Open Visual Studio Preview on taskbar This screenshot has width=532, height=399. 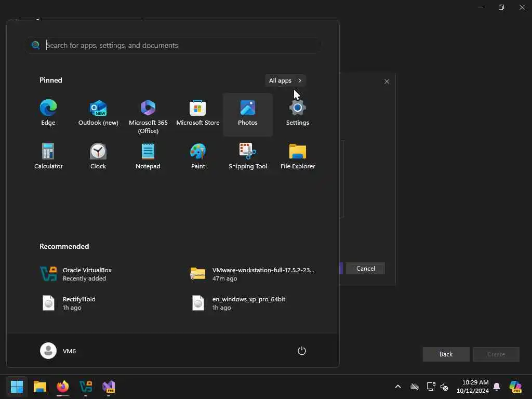point(109,387)
